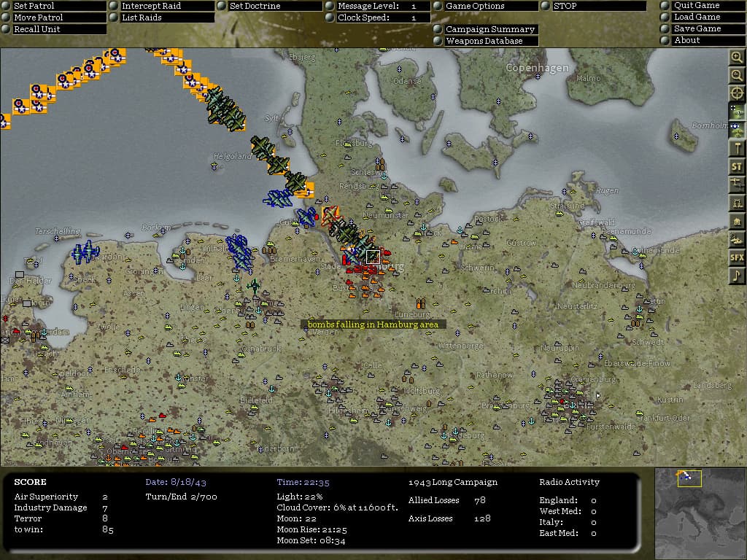
Task: Click the Allied Losses value
Action: coord(480,500)
